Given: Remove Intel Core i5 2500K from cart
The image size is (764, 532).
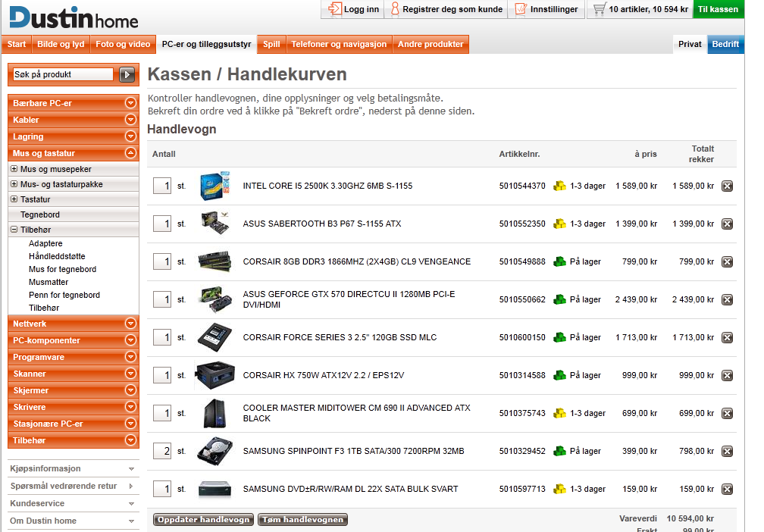Looking at the screenshot, I should tap(727, 186).
